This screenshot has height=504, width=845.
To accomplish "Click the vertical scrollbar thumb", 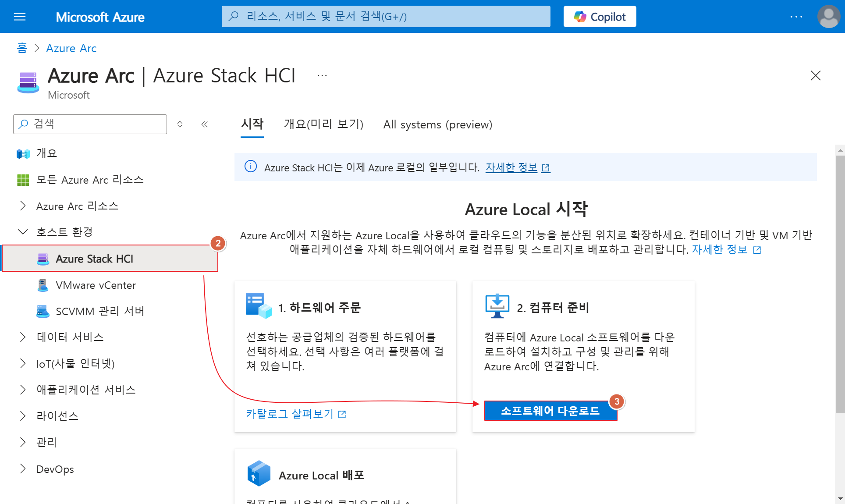I will coord(840,284).
